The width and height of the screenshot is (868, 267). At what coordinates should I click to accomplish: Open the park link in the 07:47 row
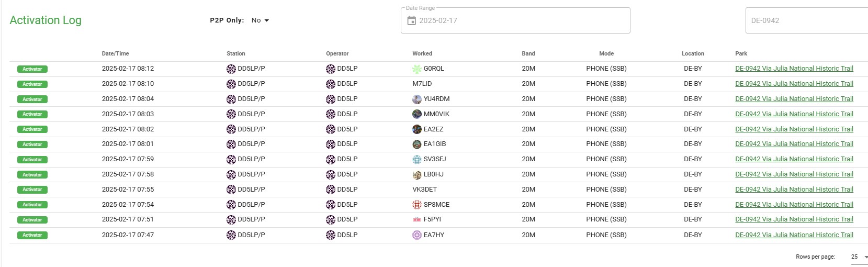pos(794,235)
